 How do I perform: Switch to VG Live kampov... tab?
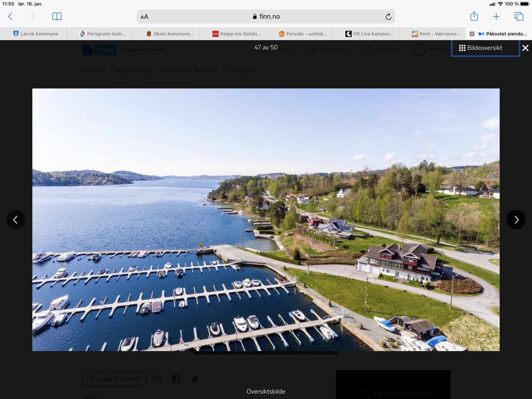pos(366,34)
